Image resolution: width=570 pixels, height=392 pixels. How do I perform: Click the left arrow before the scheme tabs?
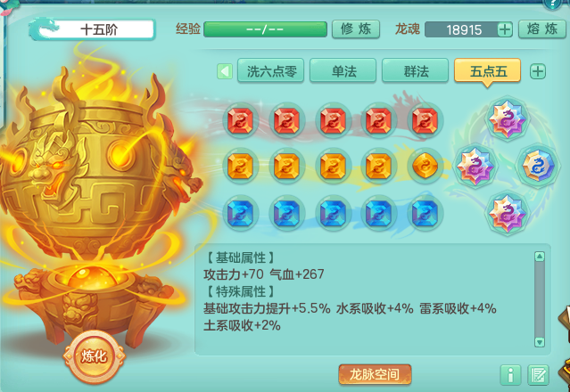point(225,71)
